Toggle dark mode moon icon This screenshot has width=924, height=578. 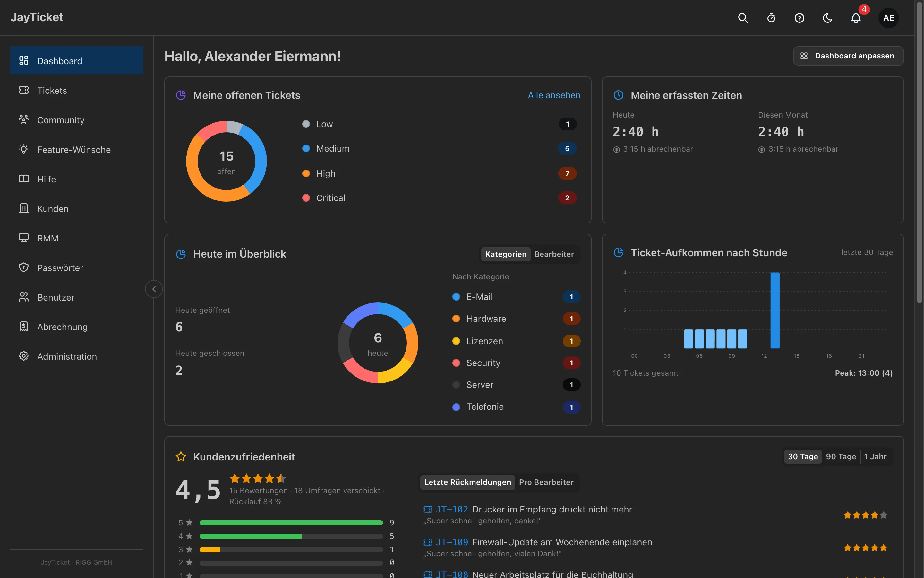tap(827, 18)
